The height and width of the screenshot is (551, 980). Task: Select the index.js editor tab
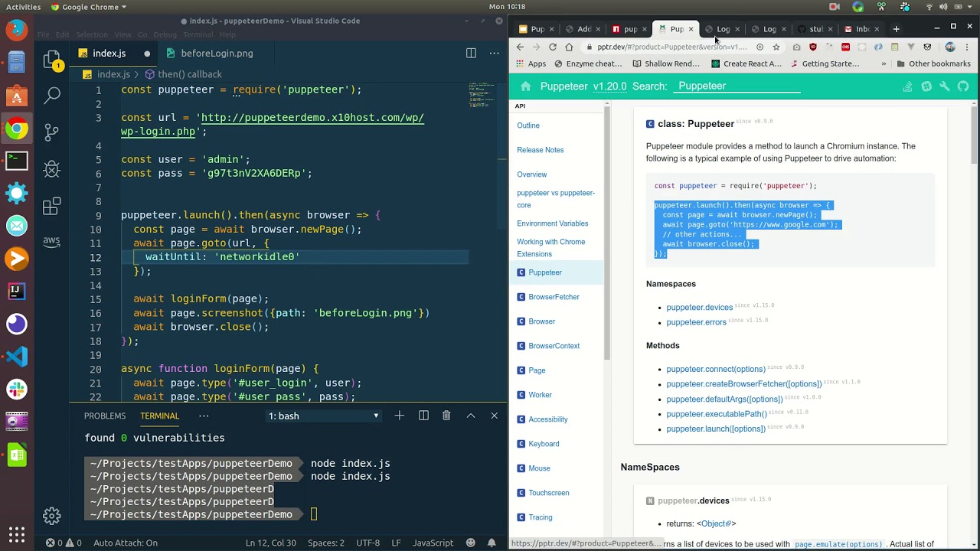pos(109,53)
